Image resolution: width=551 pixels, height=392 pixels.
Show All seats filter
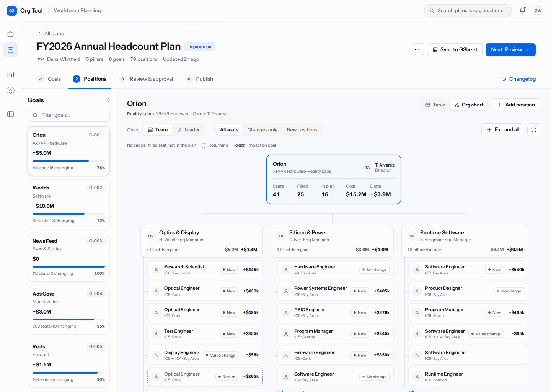click(229, 130)
